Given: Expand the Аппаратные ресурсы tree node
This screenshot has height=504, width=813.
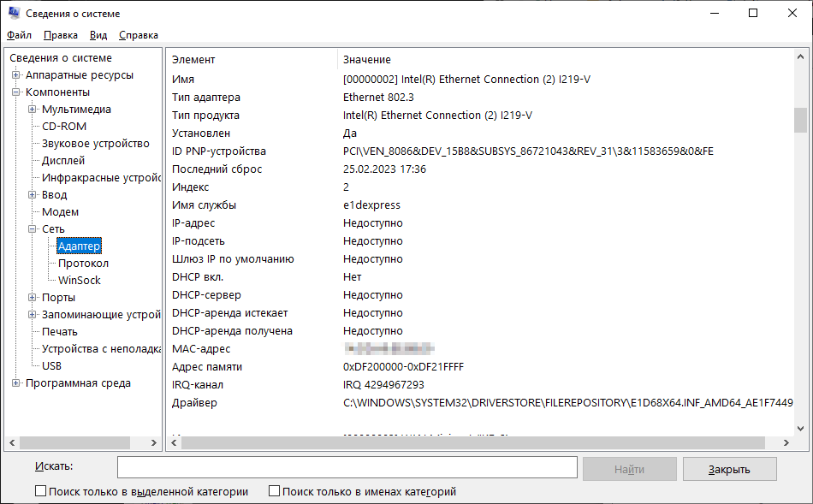Looking at the screenshot, I should (15, 75).
